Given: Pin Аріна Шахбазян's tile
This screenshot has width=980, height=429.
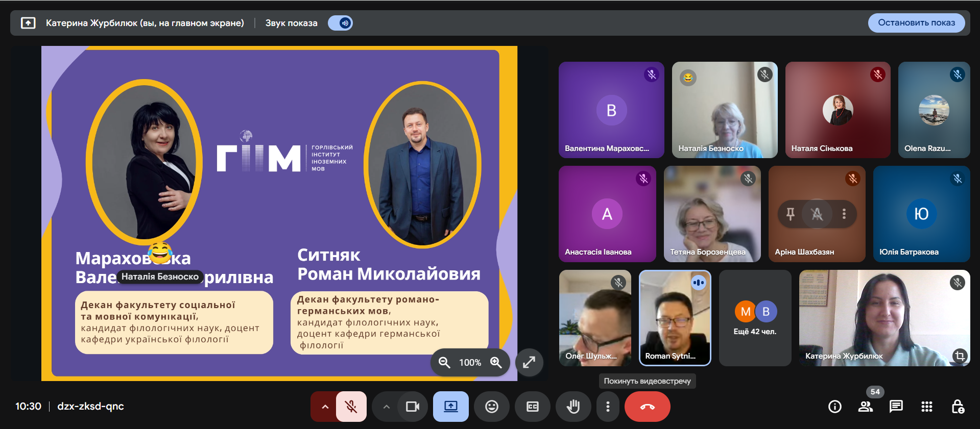Looking at the screenshot, I should pyautogui.click(x=790, y=214).
